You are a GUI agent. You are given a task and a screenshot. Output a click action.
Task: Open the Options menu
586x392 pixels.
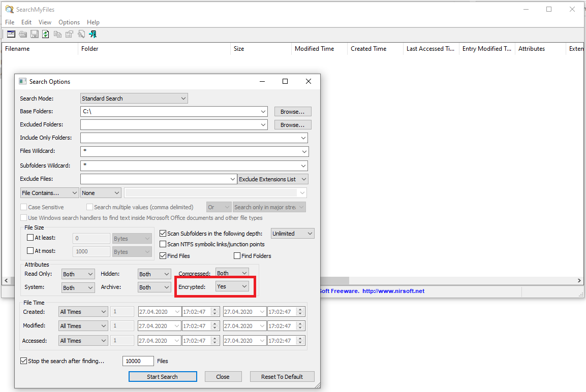point(69,22)
